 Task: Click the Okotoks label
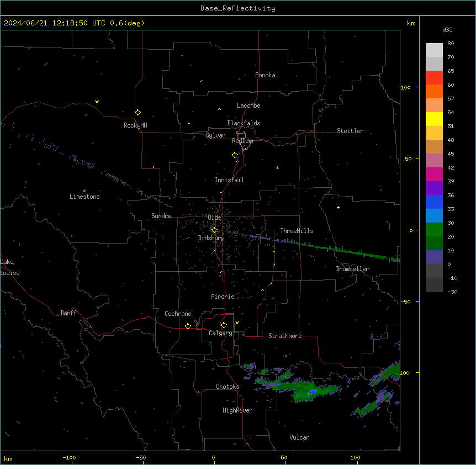coord(228,387)
